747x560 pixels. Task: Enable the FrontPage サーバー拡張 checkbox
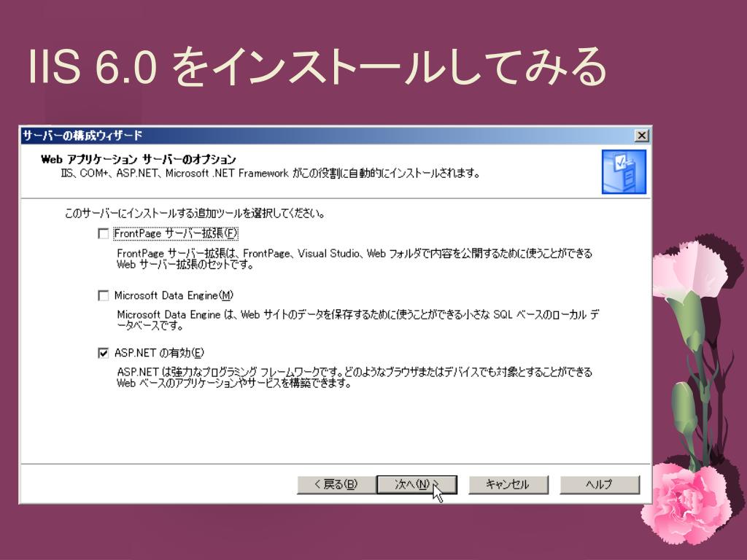point(103,233)
